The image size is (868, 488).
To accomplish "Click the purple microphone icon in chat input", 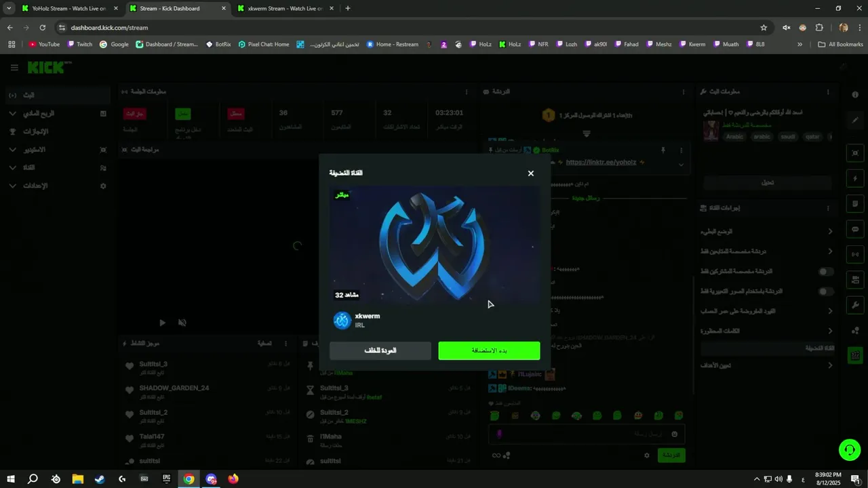I will pyautogui.click(x=500, y=434).
